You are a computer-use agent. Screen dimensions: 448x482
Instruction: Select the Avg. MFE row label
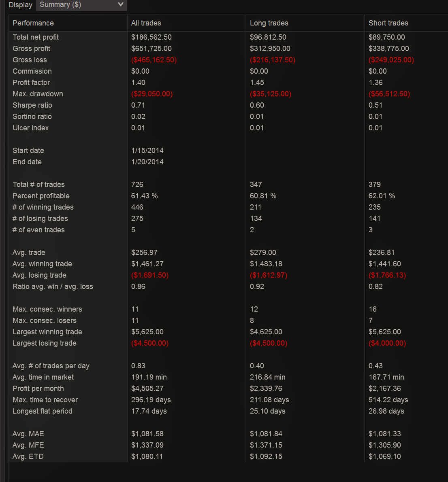tap(28, 445)
